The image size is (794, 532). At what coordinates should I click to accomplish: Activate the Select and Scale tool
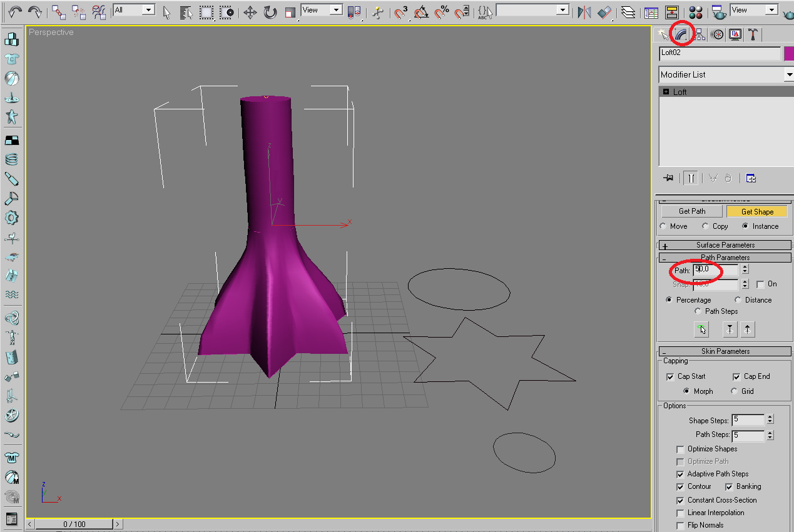point(290,12)
